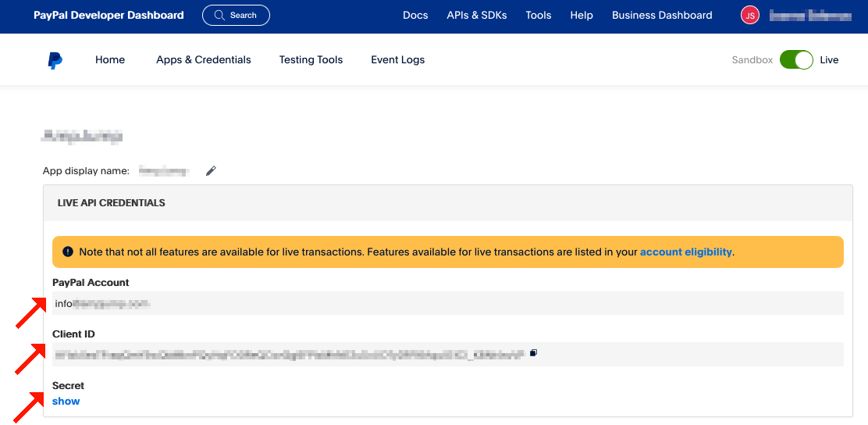Click the PayPal Account label
Screen dimensions: 868x425
pyautogui.click(x=91, y=283)
